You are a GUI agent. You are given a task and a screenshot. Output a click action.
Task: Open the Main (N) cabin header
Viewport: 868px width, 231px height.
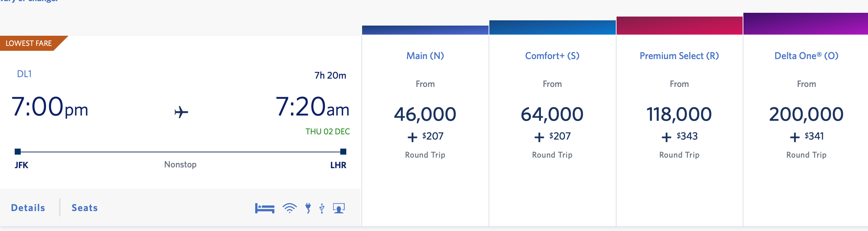[x=425, y=56]
